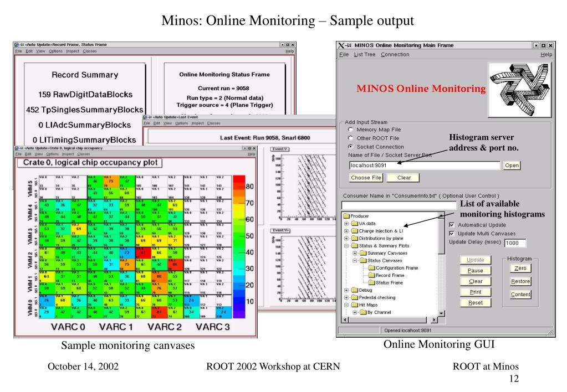
Task: Click the Open button beside server address
Action: click(512, 166)
